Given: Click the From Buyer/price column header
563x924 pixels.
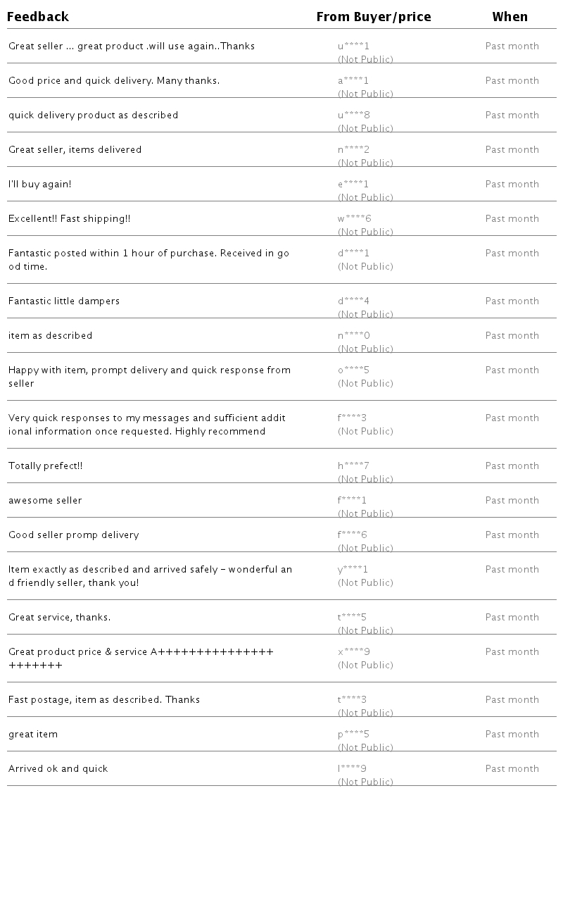Looking at the screenshot, I should click(x=373, y=17).
